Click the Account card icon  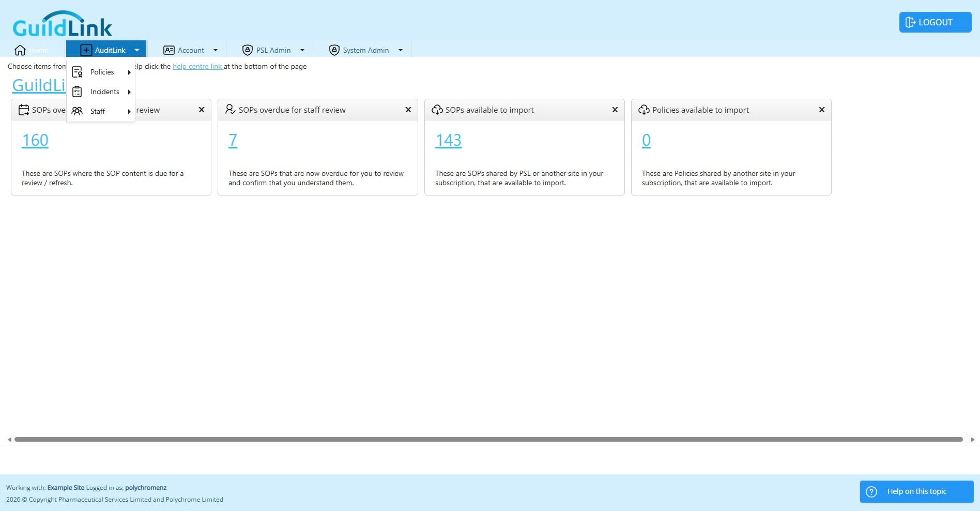click(169, 50)
